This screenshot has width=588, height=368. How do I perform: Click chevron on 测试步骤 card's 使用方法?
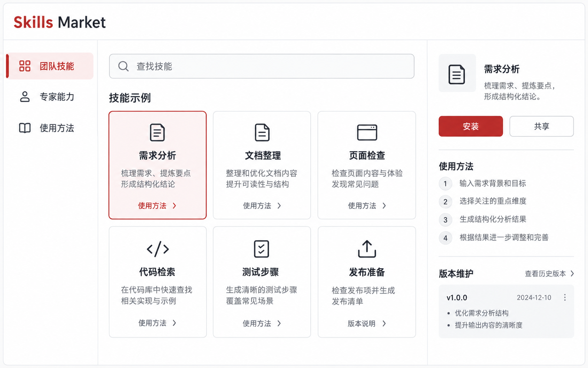tap(280, 324)
